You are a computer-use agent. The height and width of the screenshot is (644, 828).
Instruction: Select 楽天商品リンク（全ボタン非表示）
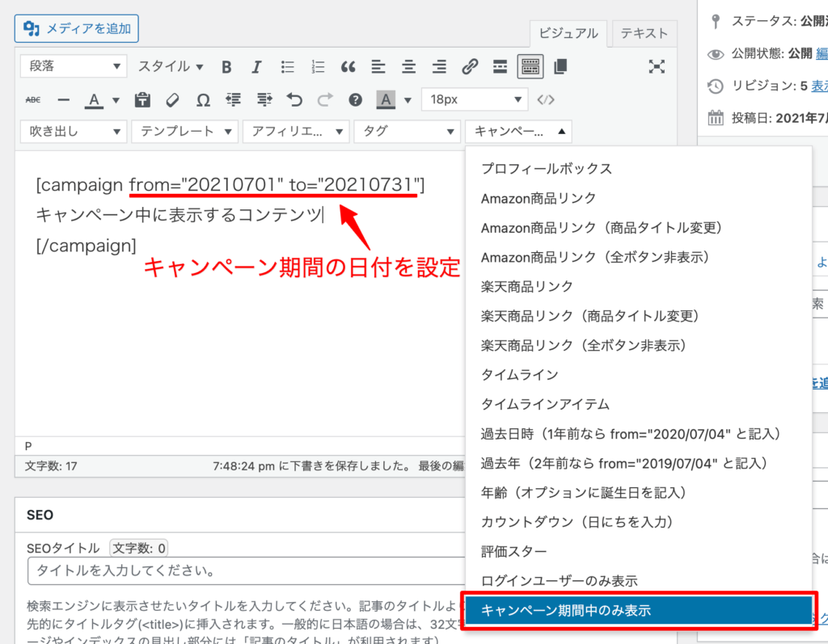639,346
